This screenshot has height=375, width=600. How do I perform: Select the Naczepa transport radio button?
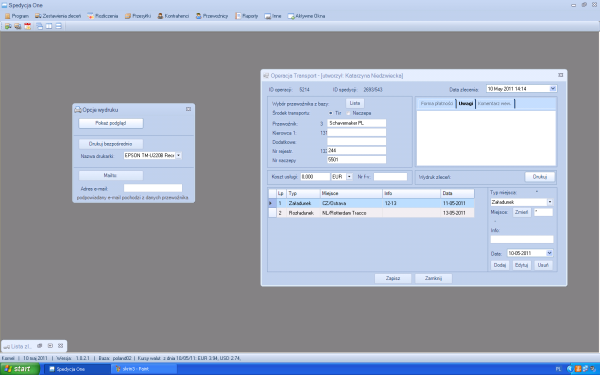[349, 113]
